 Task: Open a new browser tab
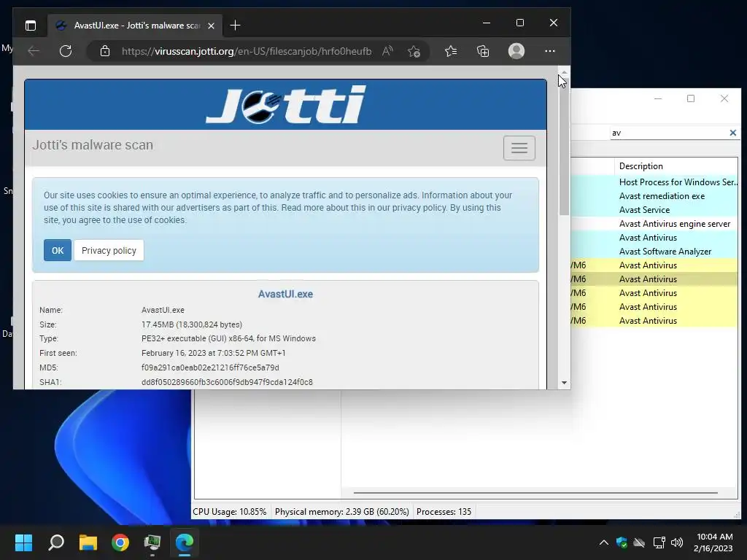[235, 26]
